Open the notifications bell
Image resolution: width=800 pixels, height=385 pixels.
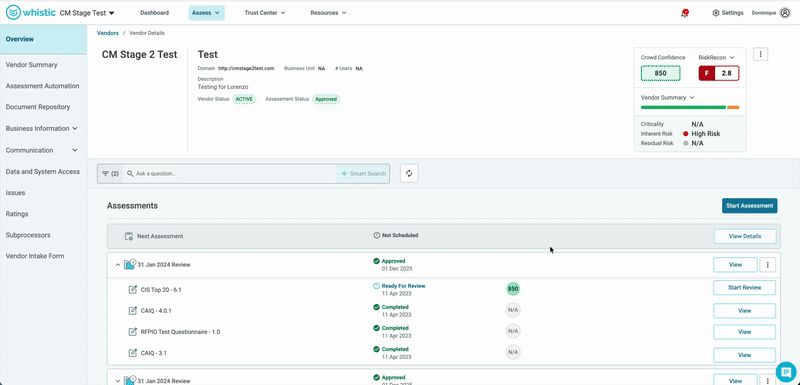click(684, 13)
